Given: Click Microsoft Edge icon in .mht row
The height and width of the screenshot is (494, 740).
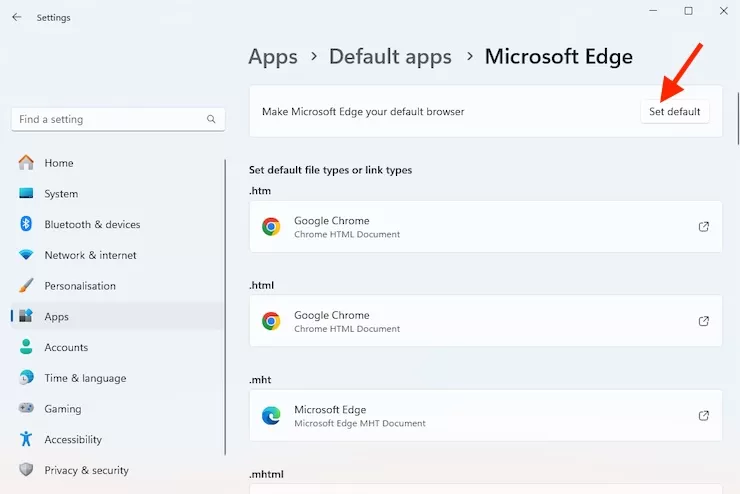Looking at the screenshot, I should 271,415.
